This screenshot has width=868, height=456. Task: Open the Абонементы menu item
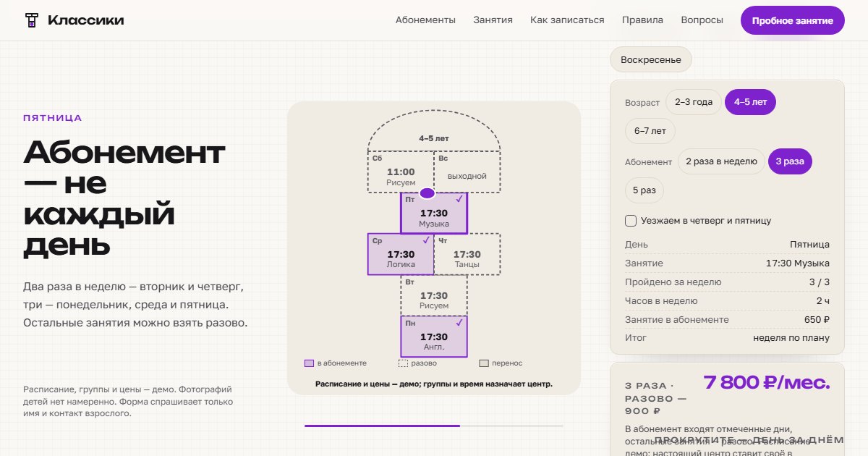click(x=425, y=20)
